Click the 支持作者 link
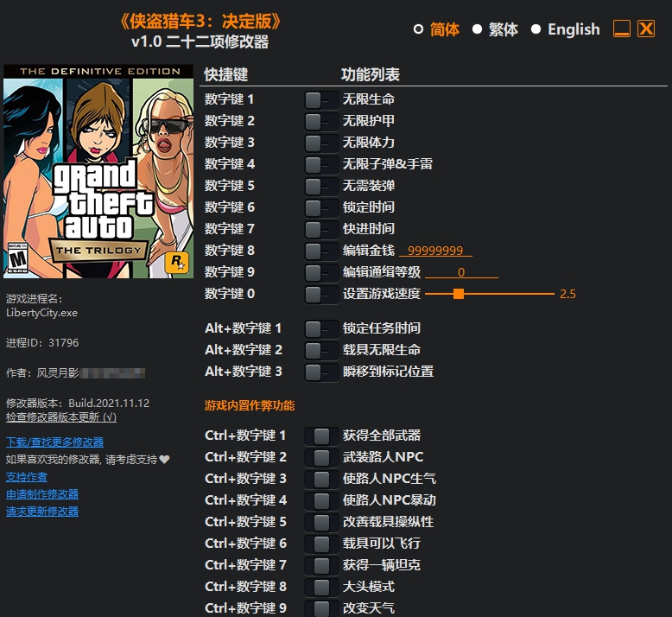This screenshot has width=672, height=617. [27, 477]
